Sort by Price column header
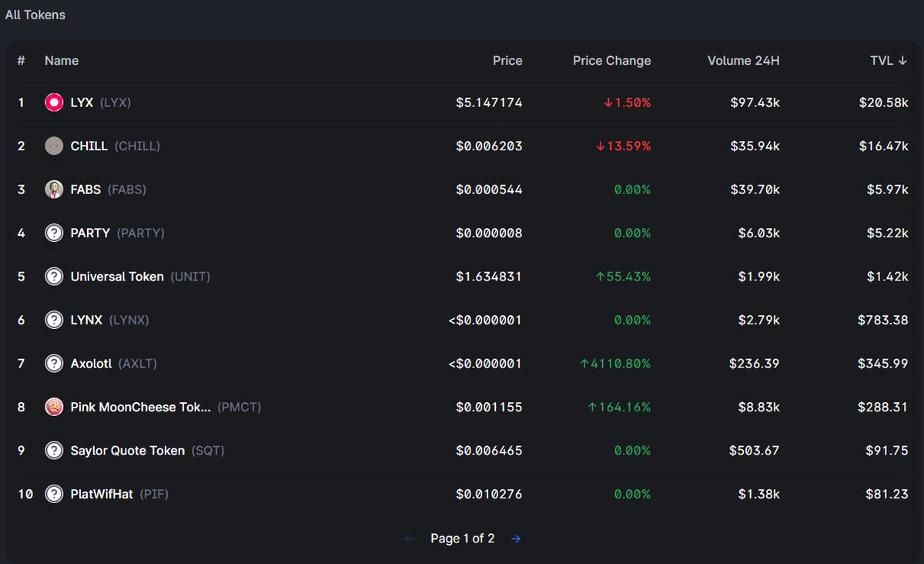 pos(507,61)
